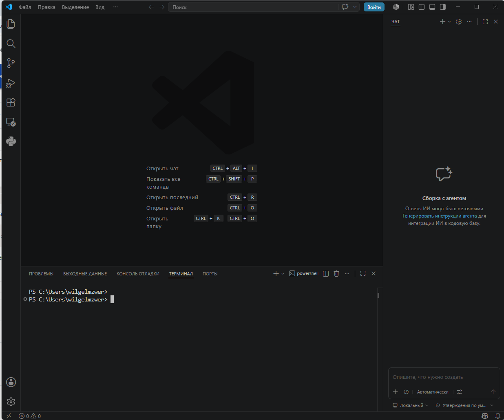Open the Файл menu

click(25, 7)
